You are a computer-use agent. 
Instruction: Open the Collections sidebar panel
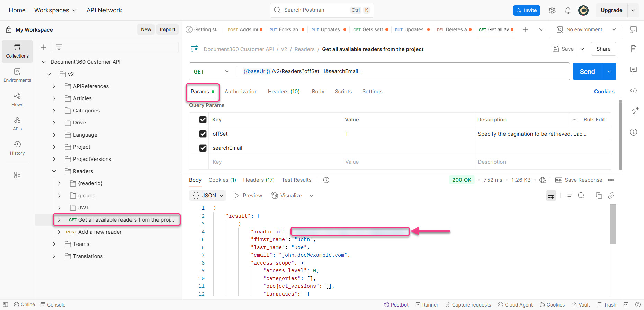coord(17,51)
